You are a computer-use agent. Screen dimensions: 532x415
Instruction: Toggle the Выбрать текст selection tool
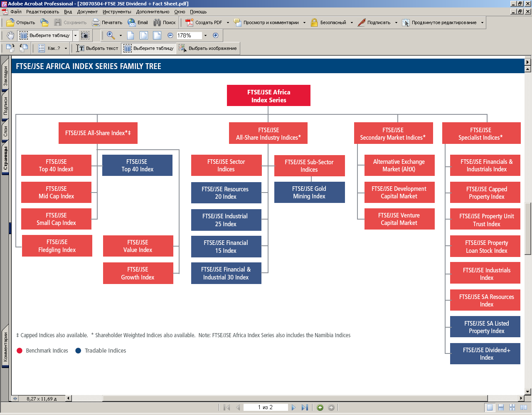click(x=97, y=48)
